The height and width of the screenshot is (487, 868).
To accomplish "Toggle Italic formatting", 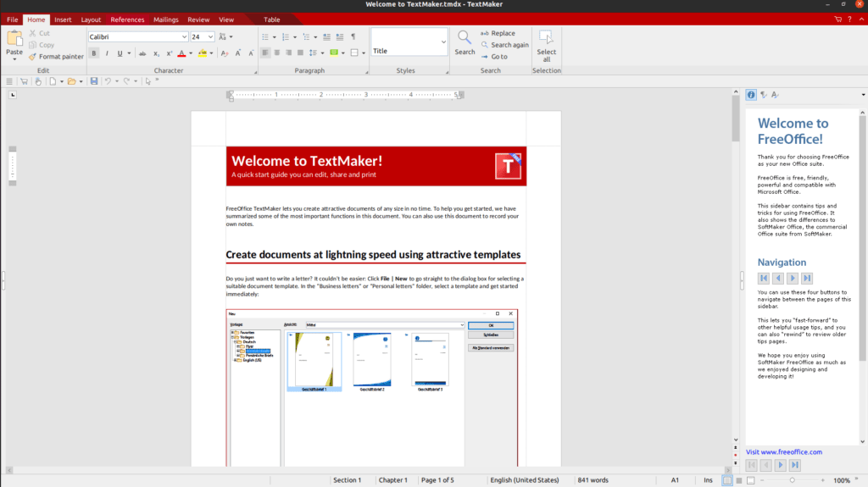I will pyautogui.click(x=107, y=53).
